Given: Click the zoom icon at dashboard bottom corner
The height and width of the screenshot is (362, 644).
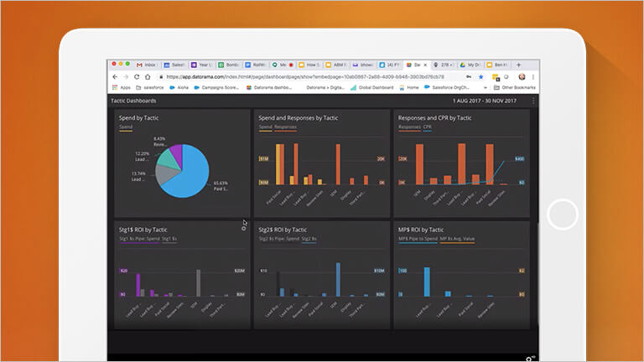Looking at the screenshot, I should 530,359.
